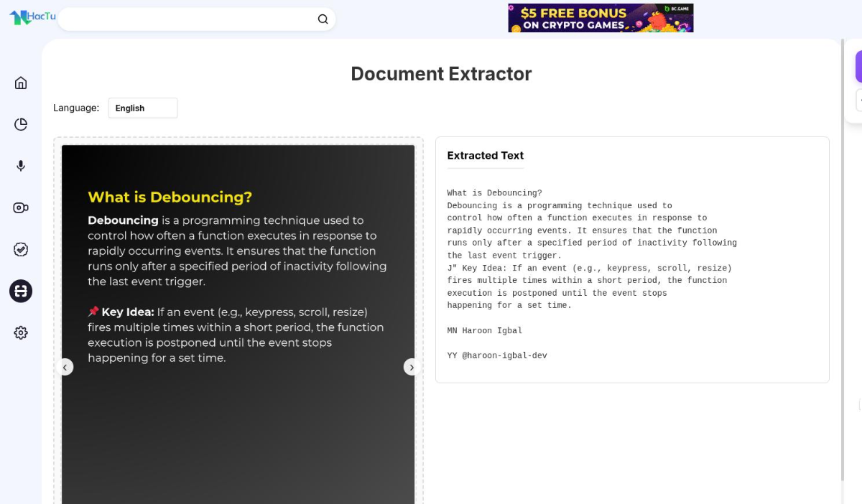Go to previous slide arrow
Screen dimensions: 862x504
pos(65,367)
